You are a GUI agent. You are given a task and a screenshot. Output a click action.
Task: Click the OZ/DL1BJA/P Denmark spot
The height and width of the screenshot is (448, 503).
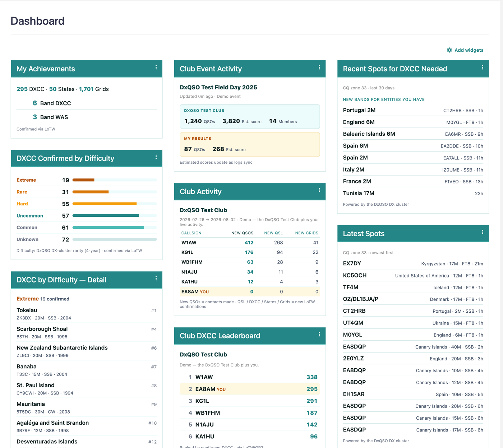coord(413,299)
